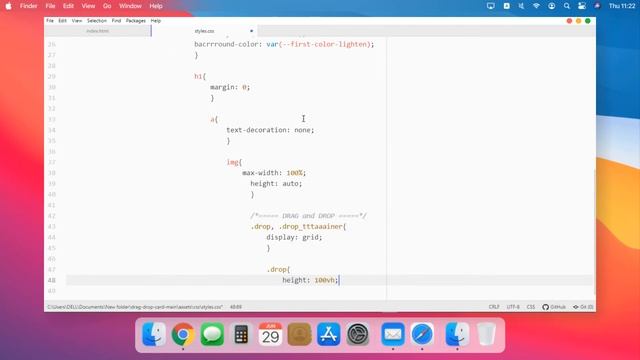The image size is (640, 360).
Task: Open screen mirroring icon in menu bar
Action: point(491,6)
